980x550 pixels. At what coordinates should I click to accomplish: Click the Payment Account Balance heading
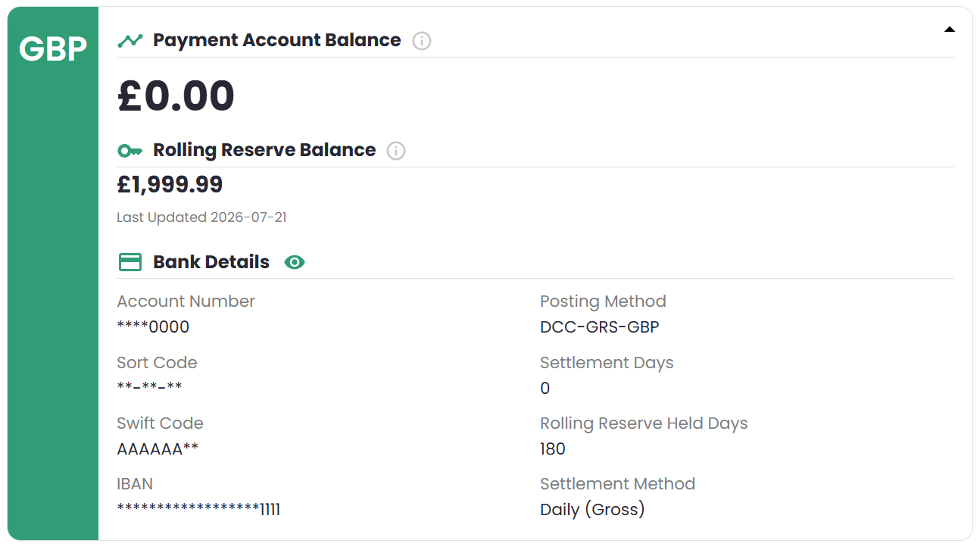point(277,40)
